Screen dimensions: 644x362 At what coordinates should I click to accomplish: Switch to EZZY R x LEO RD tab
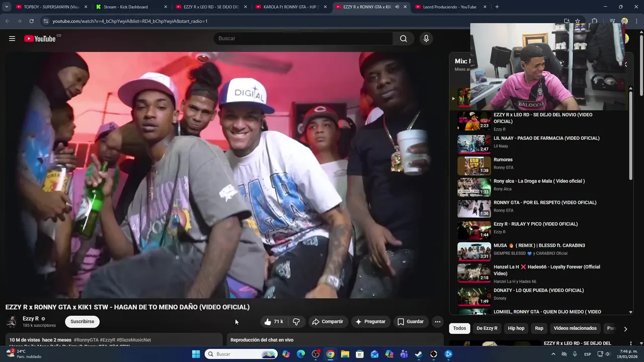(211, 7)
